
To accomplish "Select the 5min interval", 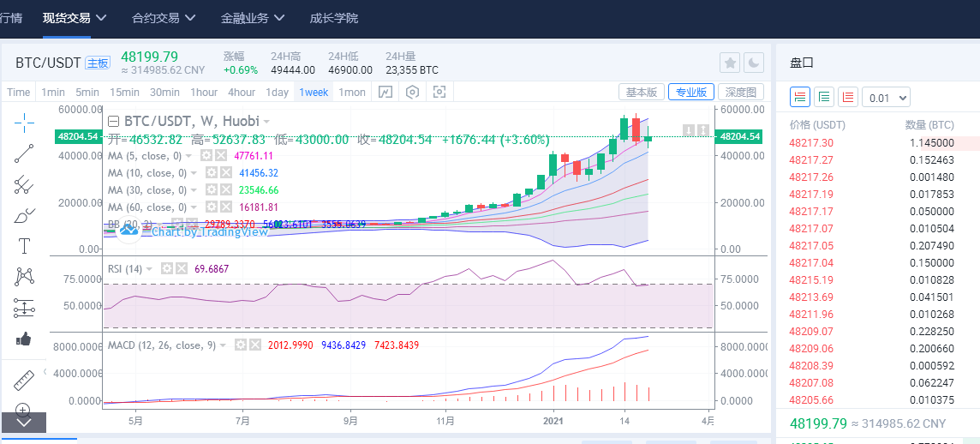I will [87, 93].
